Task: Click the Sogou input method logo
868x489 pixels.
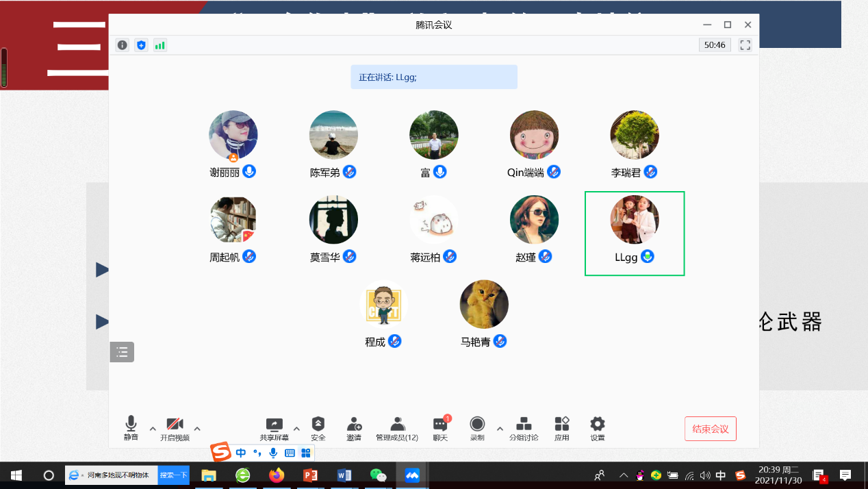Action: (220, 453)
